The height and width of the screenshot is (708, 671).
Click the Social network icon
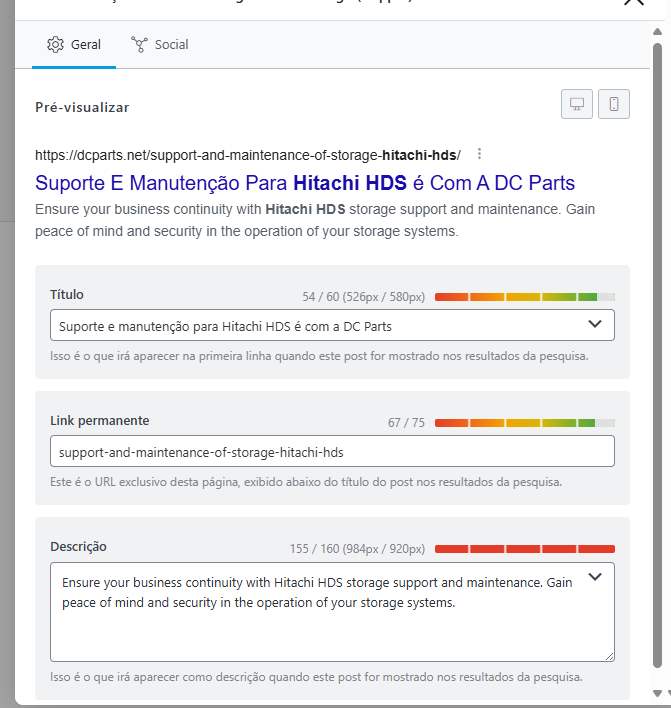(139, 45)
